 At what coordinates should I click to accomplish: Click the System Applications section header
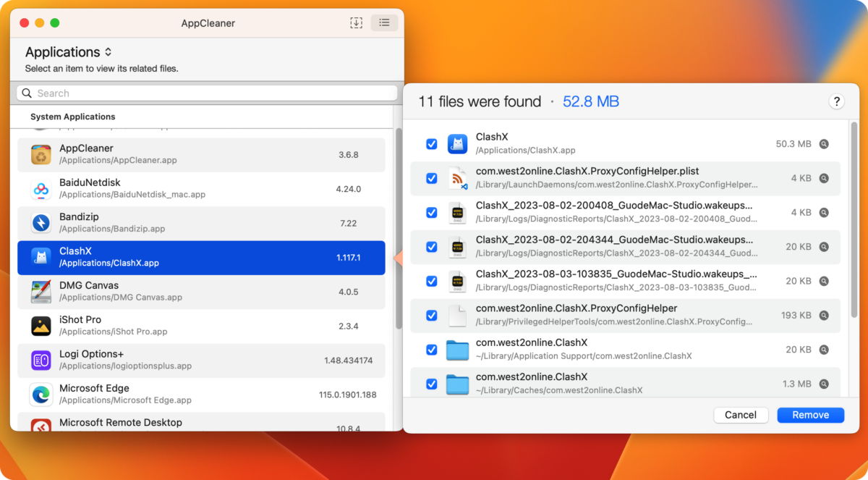[x=72, y=117]
